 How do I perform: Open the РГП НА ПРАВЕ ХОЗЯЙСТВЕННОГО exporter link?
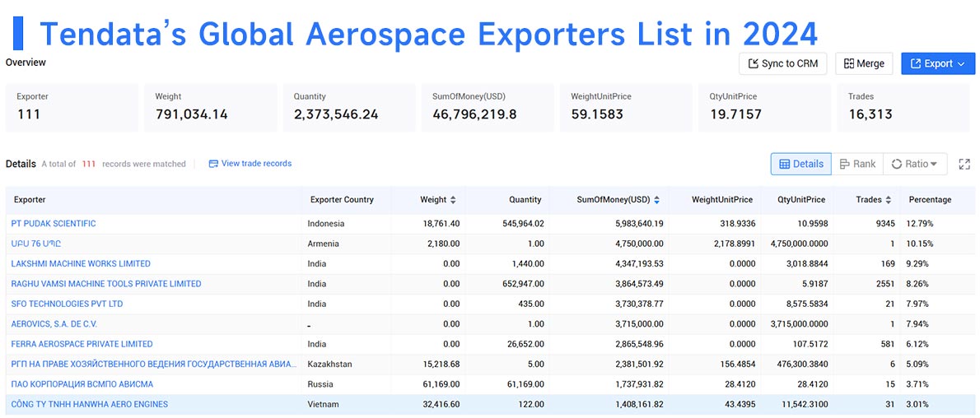[x=154, y=364]
